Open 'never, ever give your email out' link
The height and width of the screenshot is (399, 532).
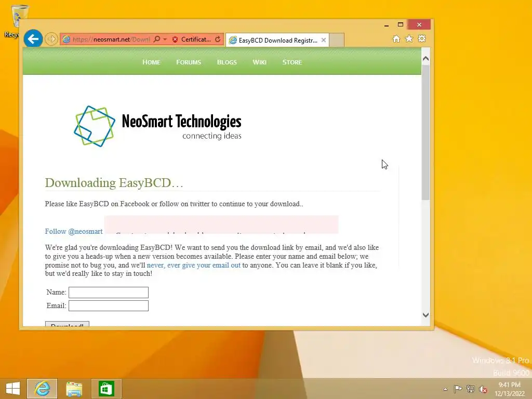(194, 265)
